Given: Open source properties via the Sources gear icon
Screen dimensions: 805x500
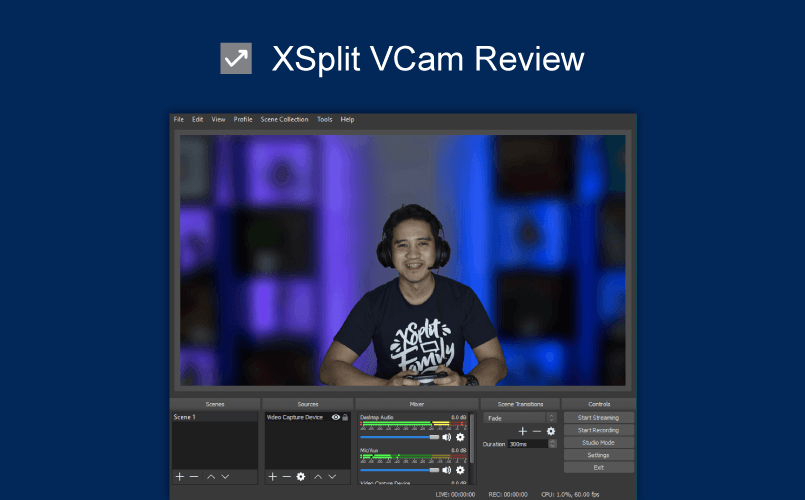Looking at the screenshot, I should [x=301, y=477].
